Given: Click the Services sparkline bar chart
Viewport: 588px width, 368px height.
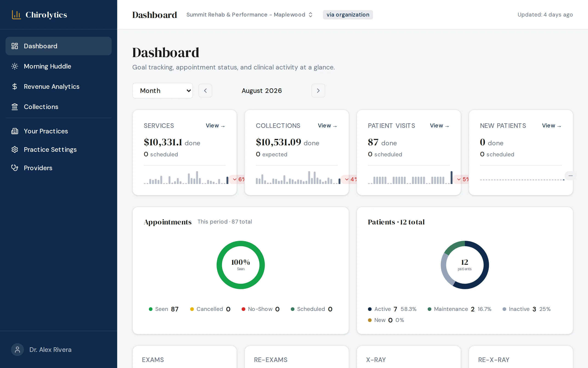Looking at the screenshot, I should tap(186, 177).
